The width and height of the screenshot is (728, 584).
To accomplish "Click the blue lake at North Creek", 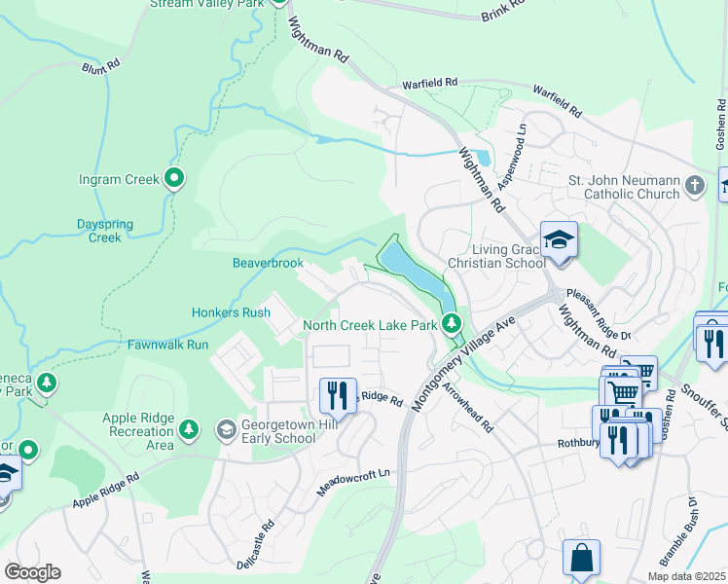I will pos(416,274).
